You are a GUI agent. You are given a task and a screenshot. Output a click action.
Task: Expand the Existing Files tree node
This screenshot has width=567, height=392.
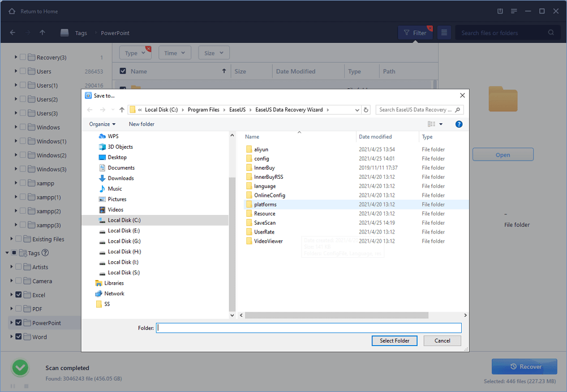11,239
